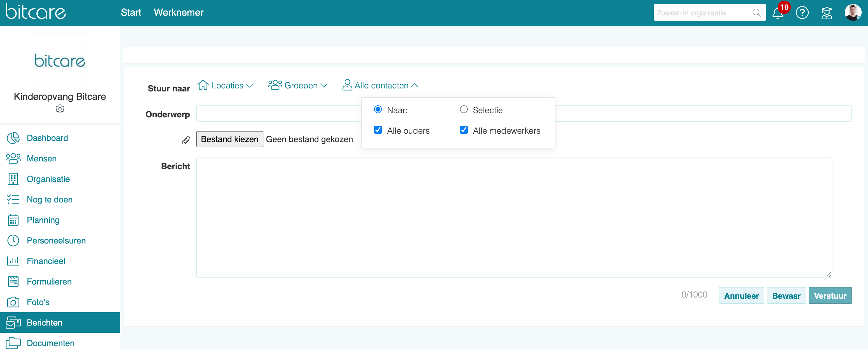Image resolution: width=868 pixels, height=350 pixels.
Task: Click the Alle contacten person icon
Action: pyautogui.click(x=347, y=85)
